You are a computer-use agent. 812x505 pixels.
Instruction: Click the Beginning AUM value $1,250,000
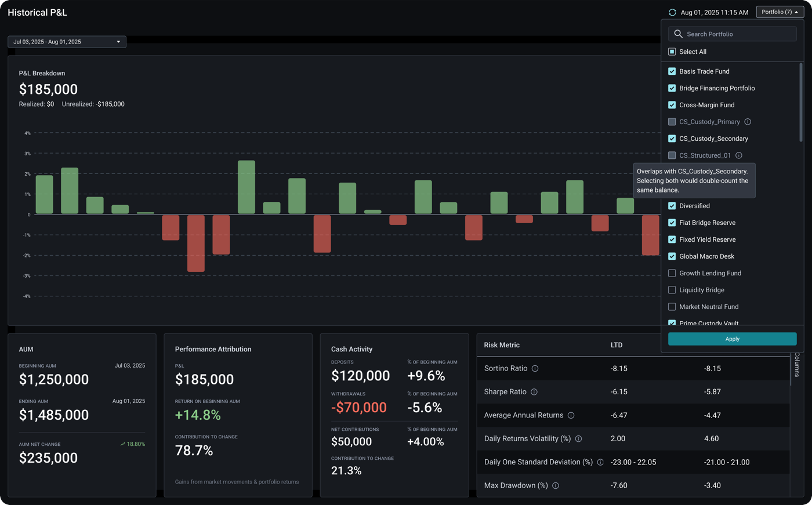point(54,380)
